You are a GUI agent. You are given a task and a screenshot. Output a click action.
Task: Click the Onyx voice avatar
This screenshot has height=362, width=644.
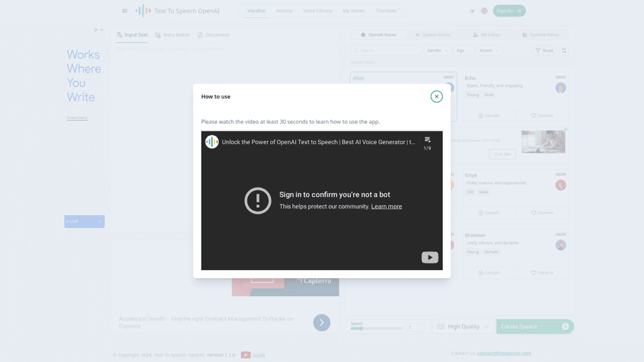(561, 185)
